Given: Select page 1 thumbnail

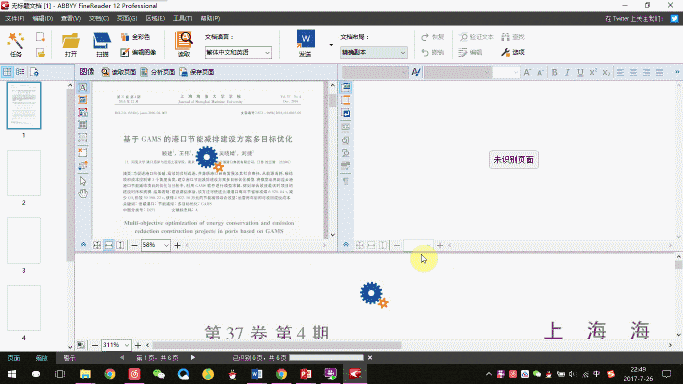Looking at the screenshot, I should coord(24,106).
